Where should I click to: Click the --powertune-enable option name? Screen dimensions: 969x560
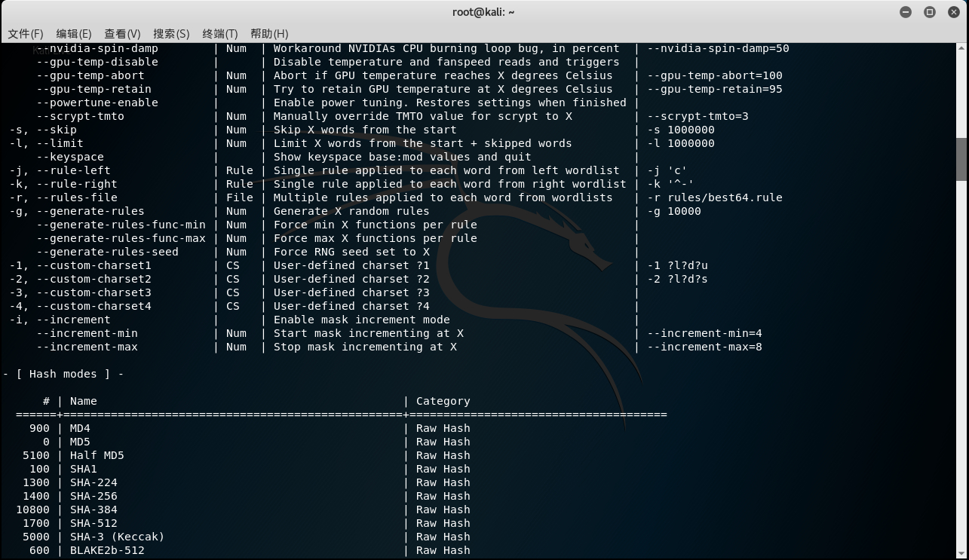point(97,103)
